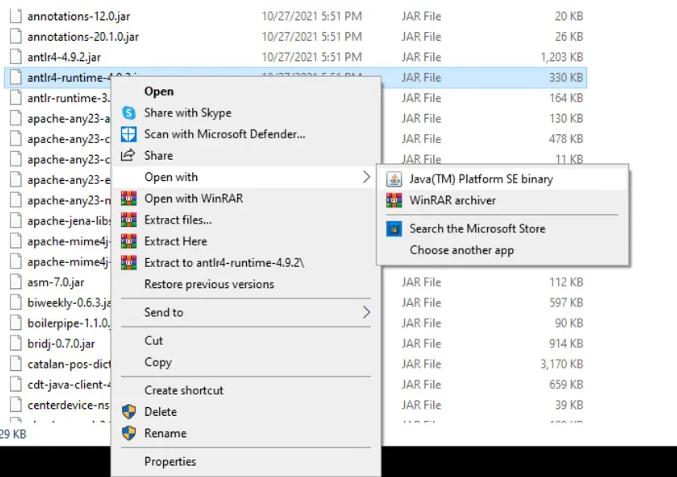This screenshot has height=477, width=677.
Task: Select Scan with Microsoft Defender...
Action: pyautogui.click(x=246, y=134)
